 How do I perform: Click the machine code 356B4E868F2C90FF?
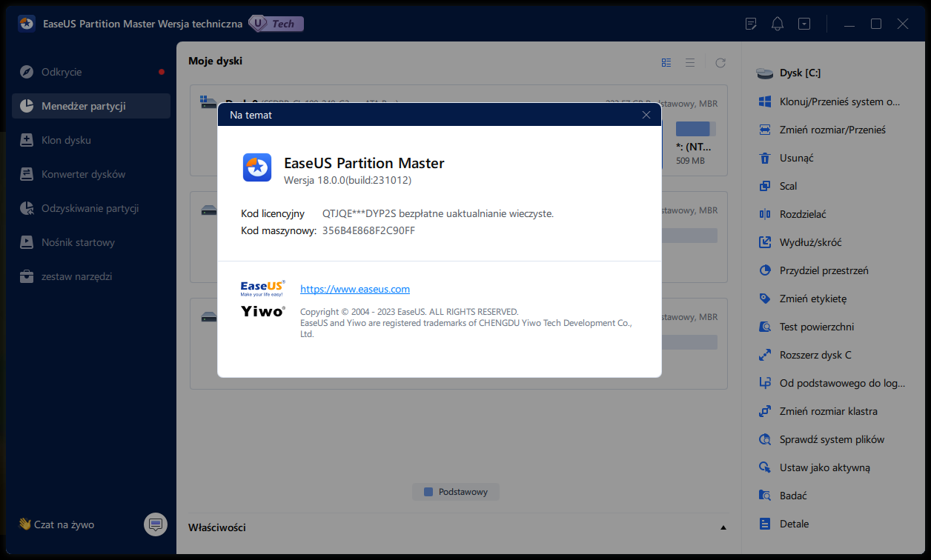[368, 230]
